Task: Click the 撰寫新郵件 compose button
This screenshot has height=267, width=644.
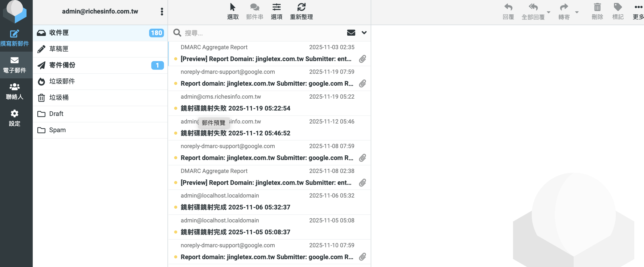Action: 15,37
